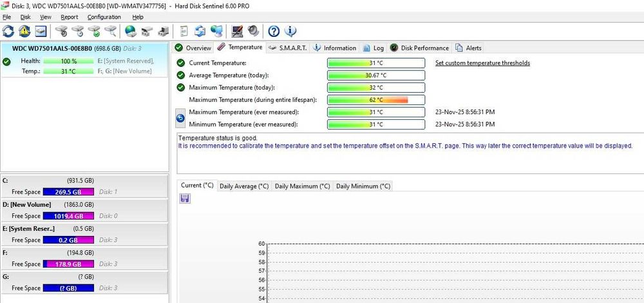This screenshot has height=303, width=644.
Task: Switch to Daily Average (°C) graph tab
Action: coord(244,186)
